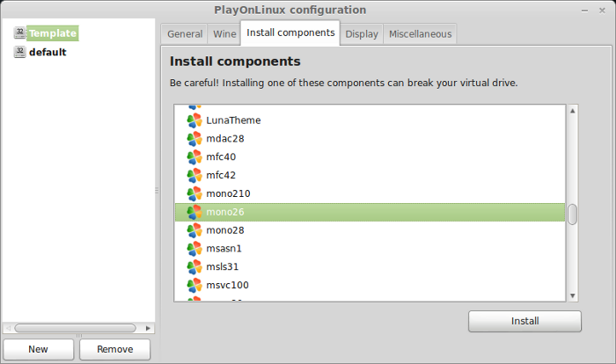
Task: Click the mfc40 component icon
Action: [x=194, y=157]
